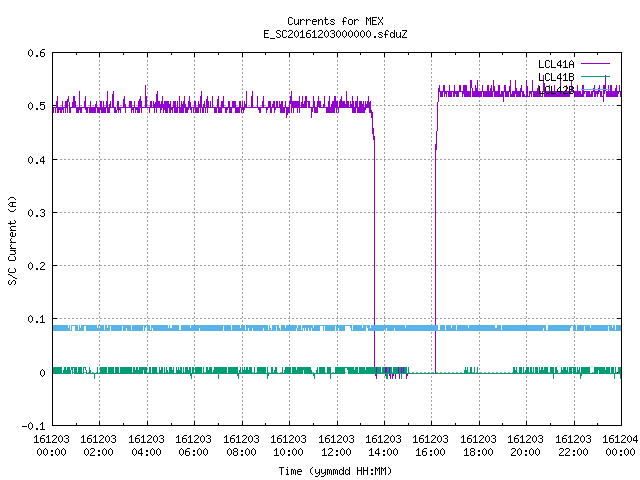Viewport: 640px width, 480px height.
Task: Click the y-axis tick value -0.1
Action: (x=33, y=426)
